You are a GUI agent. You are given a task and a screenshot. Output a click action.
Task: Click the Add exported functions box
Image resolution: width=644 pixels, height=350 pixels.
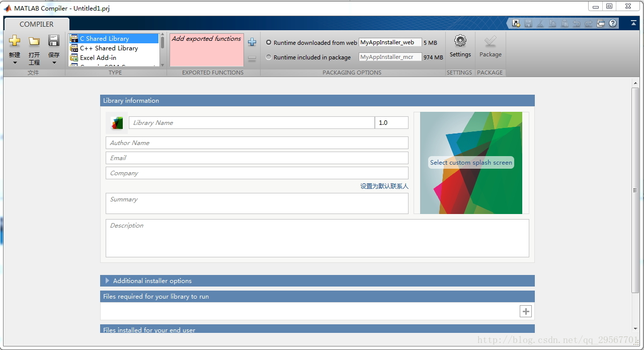tap(207, 50)
